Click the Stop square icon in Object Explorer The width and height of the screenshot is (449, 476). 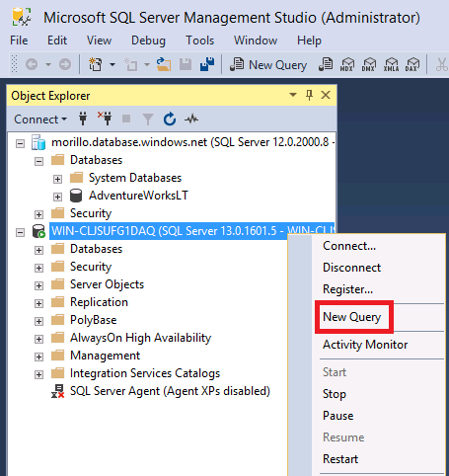pyautogui.click(x=126, y=119)
